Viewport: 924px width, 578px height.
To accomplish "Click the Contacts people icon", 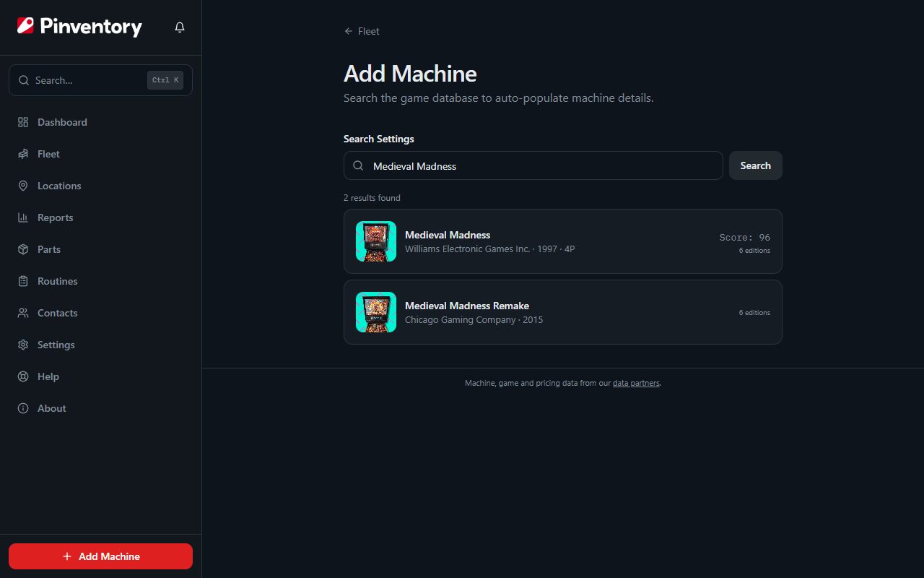I will 23,313.
